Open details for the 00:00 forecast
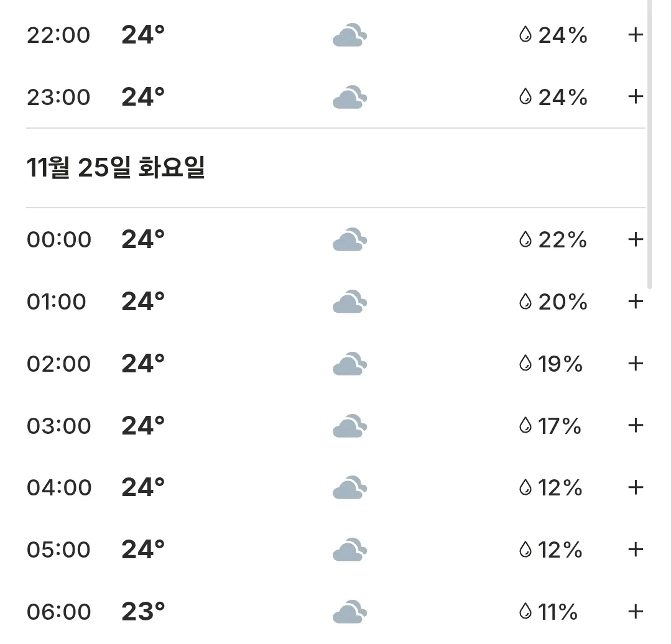The width and height of the screenshot is (671, 644). point(636,239)
